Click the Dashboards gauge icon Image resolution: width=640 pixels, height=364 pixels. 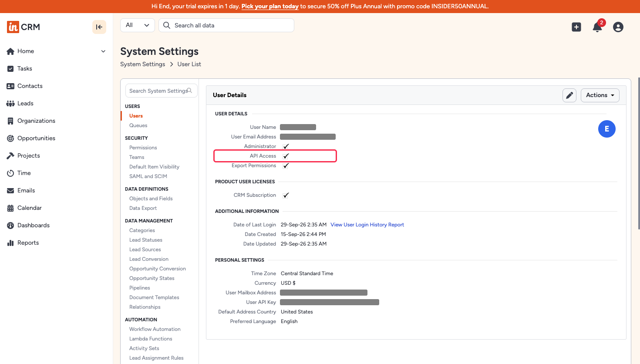[10, 226]
